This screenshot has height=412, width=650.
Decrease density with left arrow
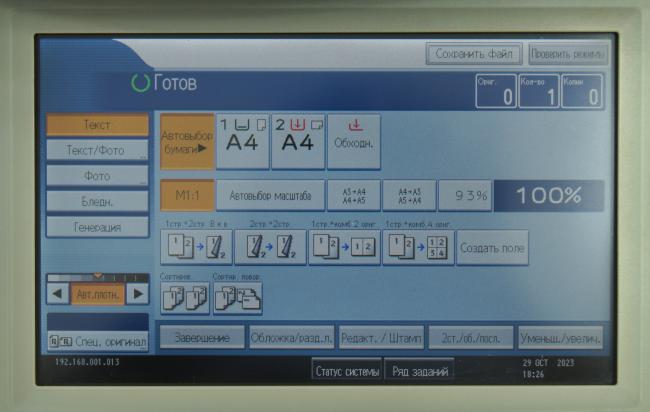(x=58, y=294)
